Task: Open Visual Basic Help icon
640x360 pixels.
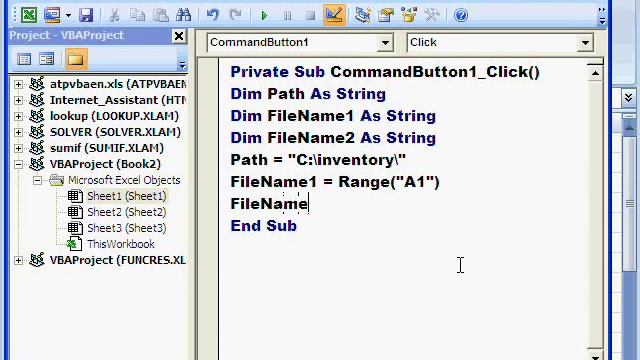Action: tap(461, 15)
